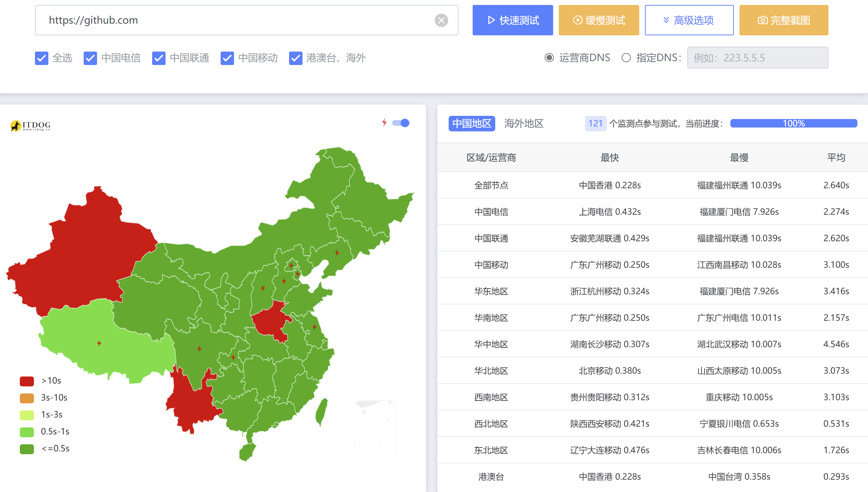Expand the 高级选项 advanced options
The height and width of the screenshot is (492, 868).
point(689,20)
